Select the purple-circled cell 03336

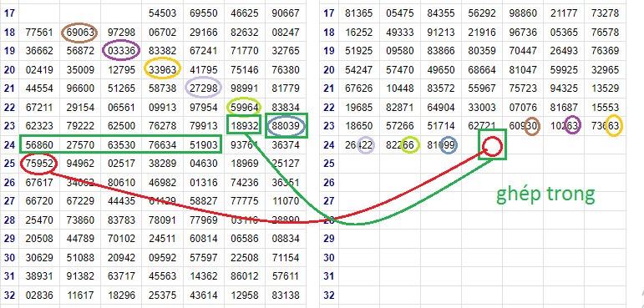click(x=121, y=51)
